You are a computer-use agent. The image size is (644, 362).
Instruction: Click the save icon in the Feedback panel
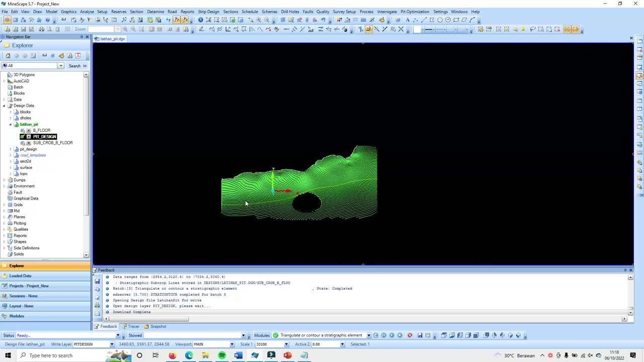coord(97,281)
